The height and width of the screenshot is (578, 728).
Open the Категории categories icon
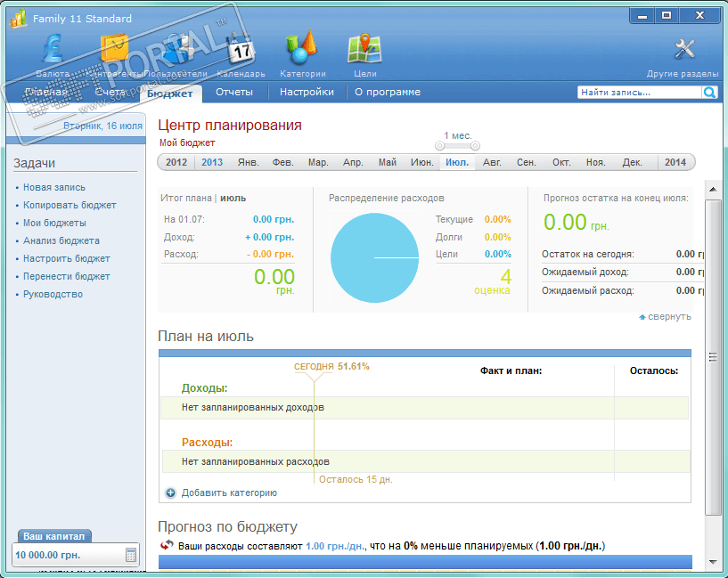(x=302, y=47)
